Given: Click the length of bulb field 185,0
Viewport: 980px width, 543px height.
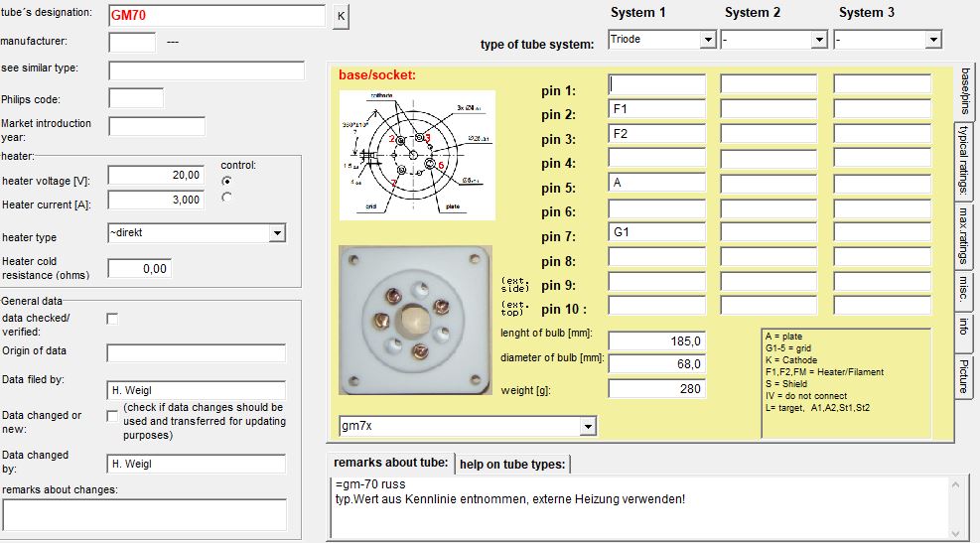Looking at the screenshot, I should [657, 341].
